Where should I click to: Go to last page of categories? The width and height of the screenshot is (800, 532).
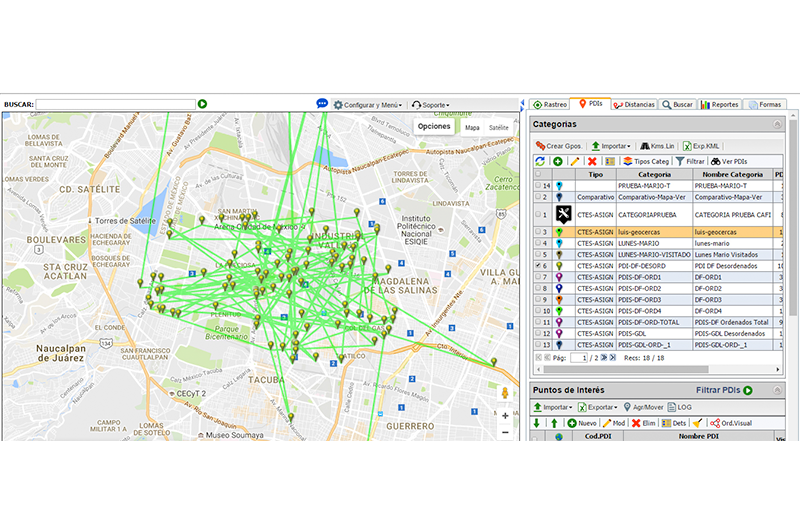click(x=613, y=358)
